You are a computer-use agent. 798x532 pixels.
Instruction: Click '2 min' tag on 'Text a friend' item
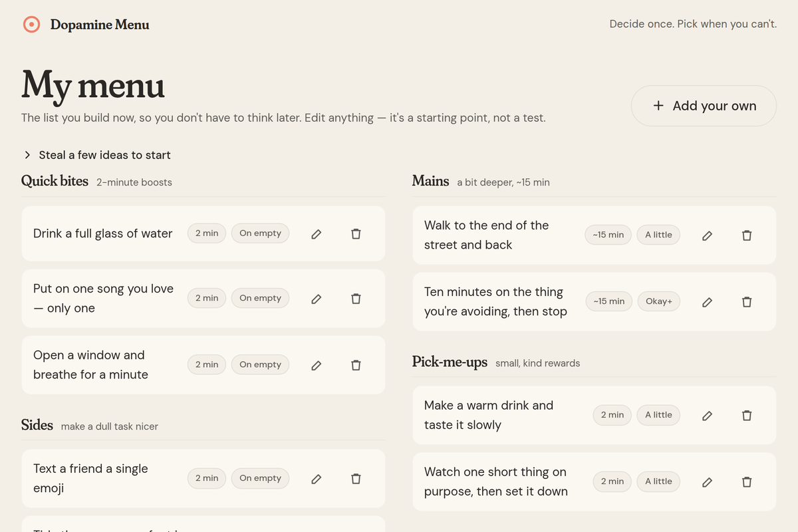207,478
